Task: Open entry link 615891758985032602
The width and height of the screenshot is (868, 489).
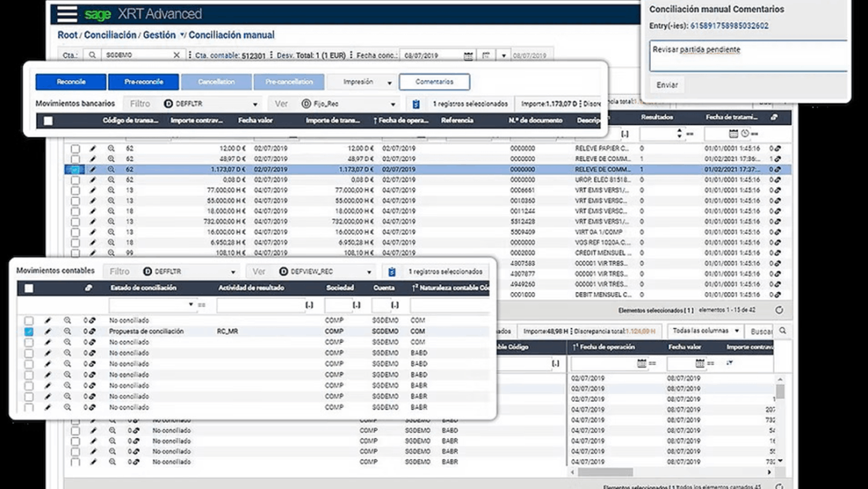Action: 729,25
